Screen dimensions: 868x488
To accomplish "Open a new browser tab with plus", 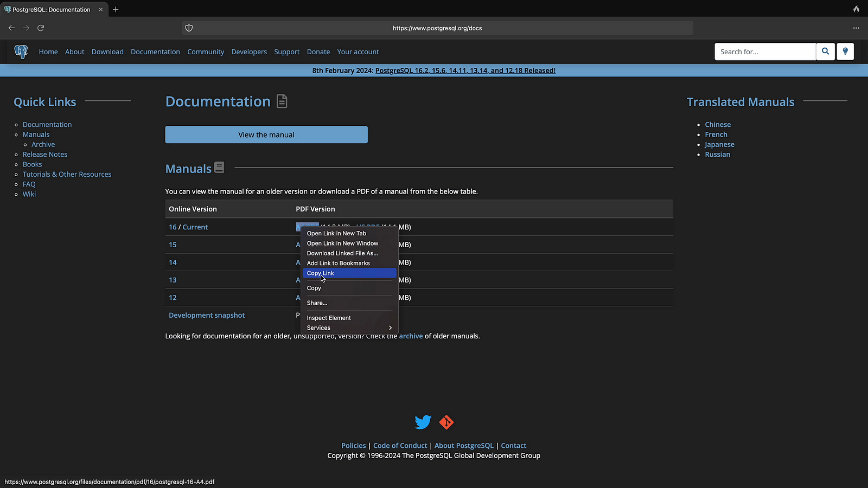I will (116, 9).
